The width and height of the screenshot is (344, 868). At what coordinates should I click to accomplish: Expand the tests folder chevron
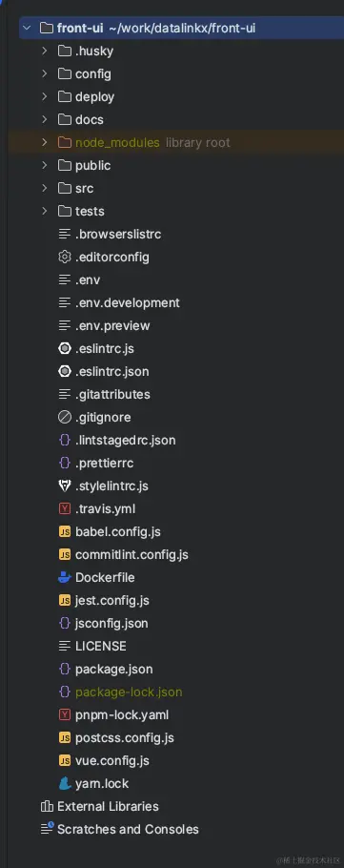point(45,211)
